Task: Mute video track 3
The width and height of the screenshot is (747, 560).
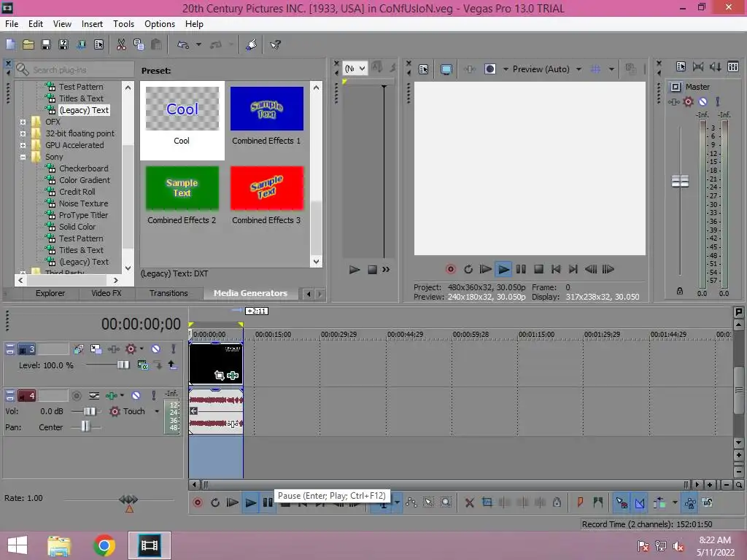Action: (156, 349)
